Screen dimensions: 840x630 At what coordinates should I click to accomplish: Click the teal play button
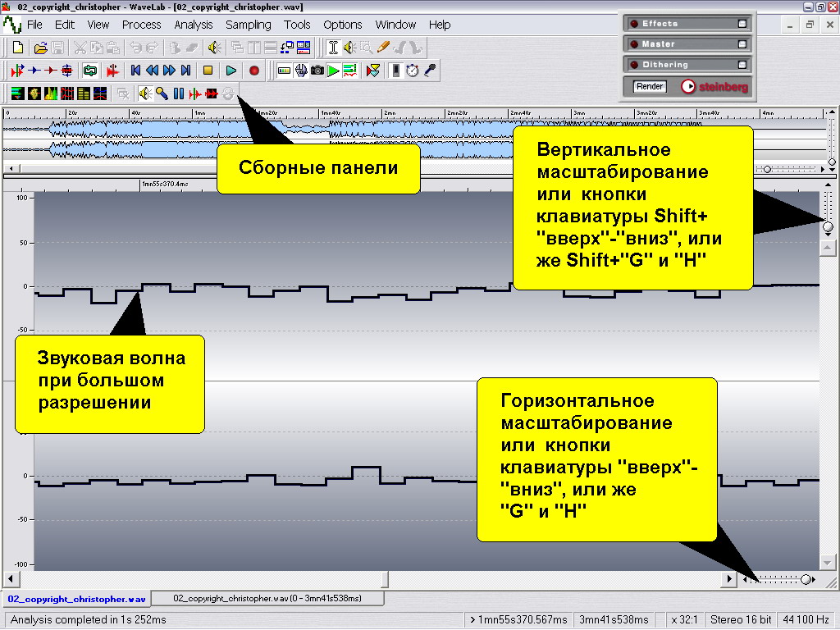coord(231,71)
